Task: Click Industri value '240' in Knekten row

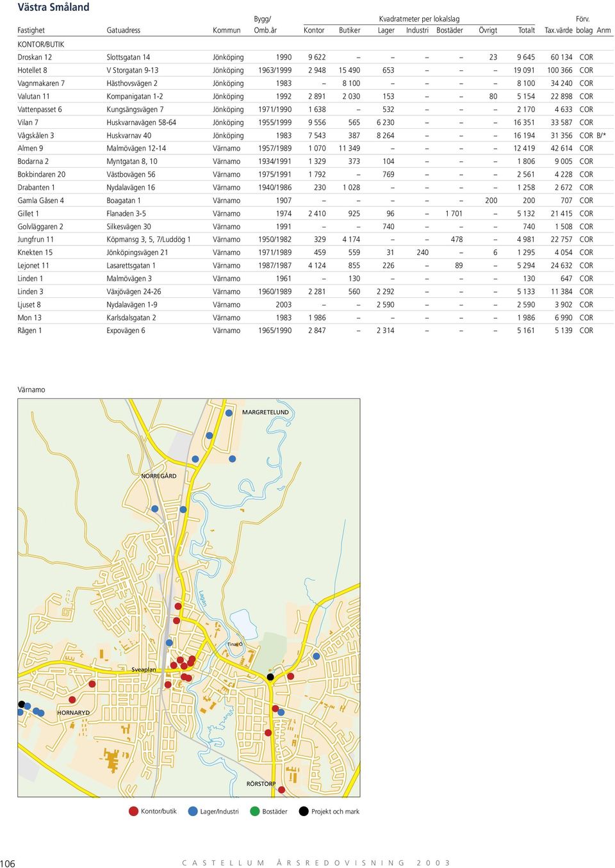Action: point(423,252)
